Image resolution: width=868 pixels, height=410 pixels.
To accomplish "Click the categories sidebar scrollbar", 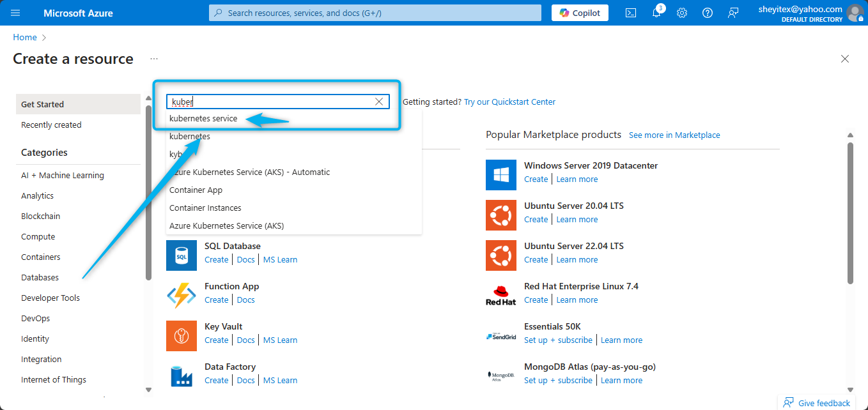I will (x=148, y=192).
